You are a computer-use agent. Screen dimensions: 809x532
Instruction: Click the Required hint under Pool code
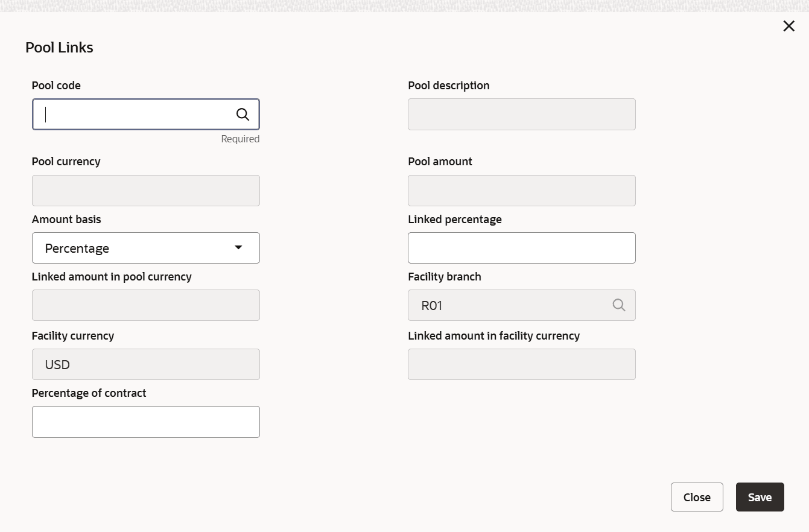240,139
